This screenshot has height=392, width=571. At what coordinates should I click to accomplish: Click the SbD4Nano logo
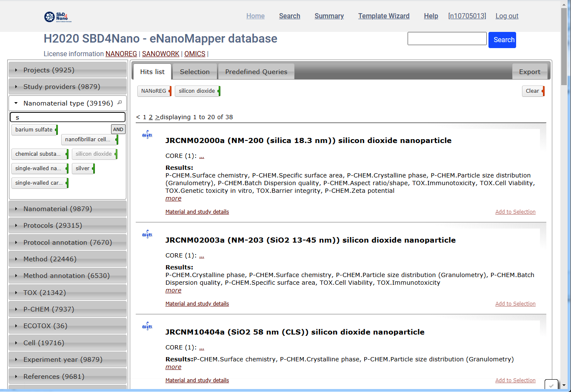58,17
